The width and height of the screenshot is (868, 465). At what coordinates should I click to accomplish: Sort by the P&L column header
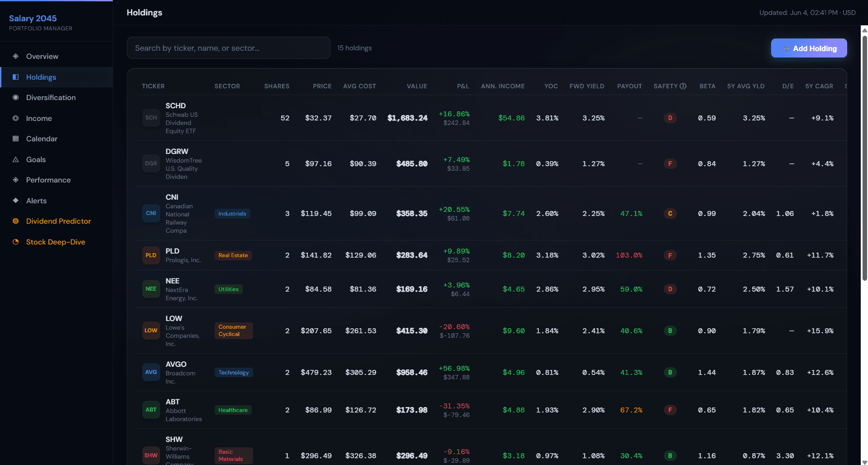point(463,86)
